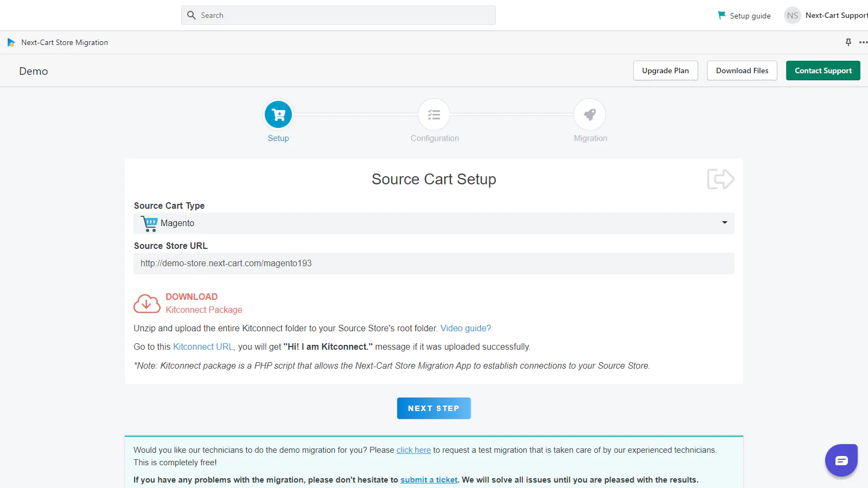The image size is (868, 488).
Task: Click the Migration rocket step icon
Action: (590, 114)
